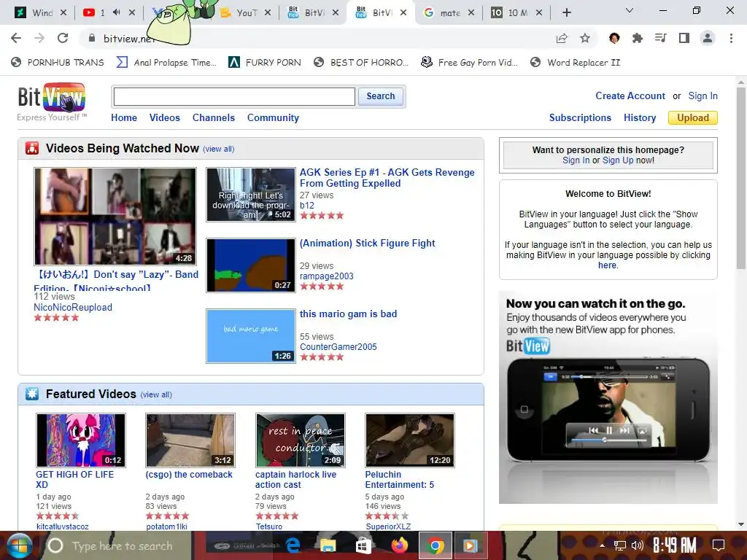Screen dimensions: 747x560
Task: Open the Videos navigation link
Action: click(165, 117)
